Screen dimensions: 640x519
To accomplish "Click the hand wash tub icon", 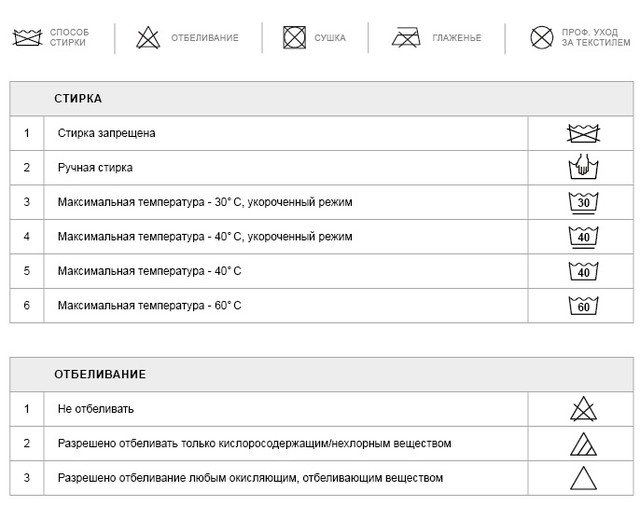I will click(x=583, y=167).
